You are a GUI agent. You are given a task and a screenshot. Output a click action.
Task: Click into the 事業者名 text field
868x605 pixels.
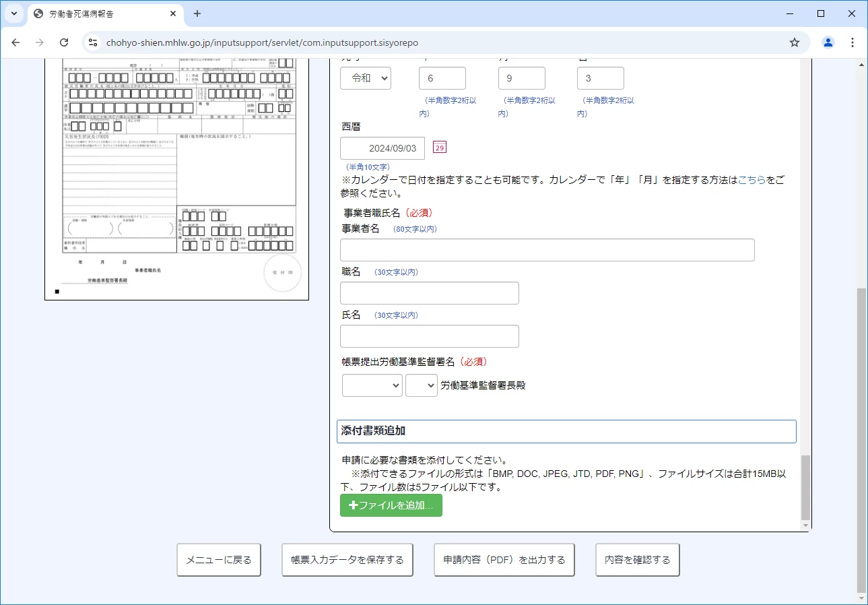click(547, 250)
